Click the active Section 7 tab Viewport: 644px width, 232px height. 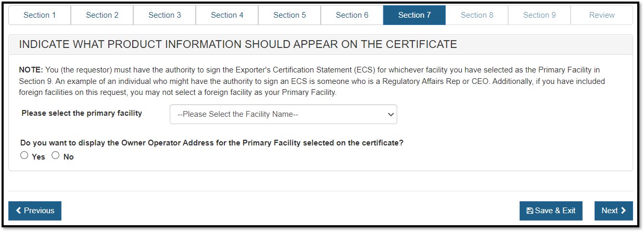[x=414, y=15]
